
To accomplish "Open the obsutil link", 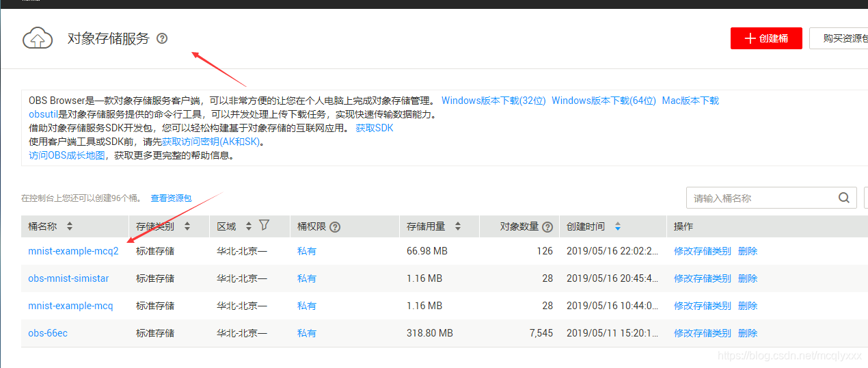I will click(x=43, y=114).
